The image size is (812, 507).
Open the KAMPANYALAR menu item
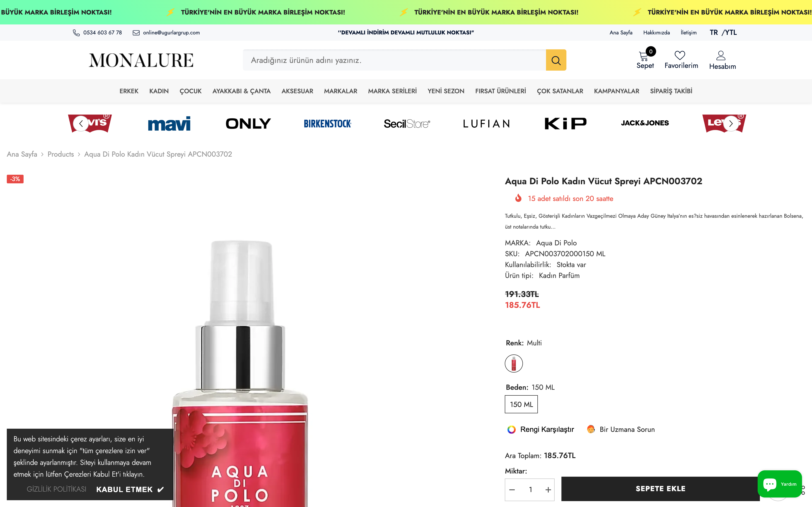tap(616, 91)
